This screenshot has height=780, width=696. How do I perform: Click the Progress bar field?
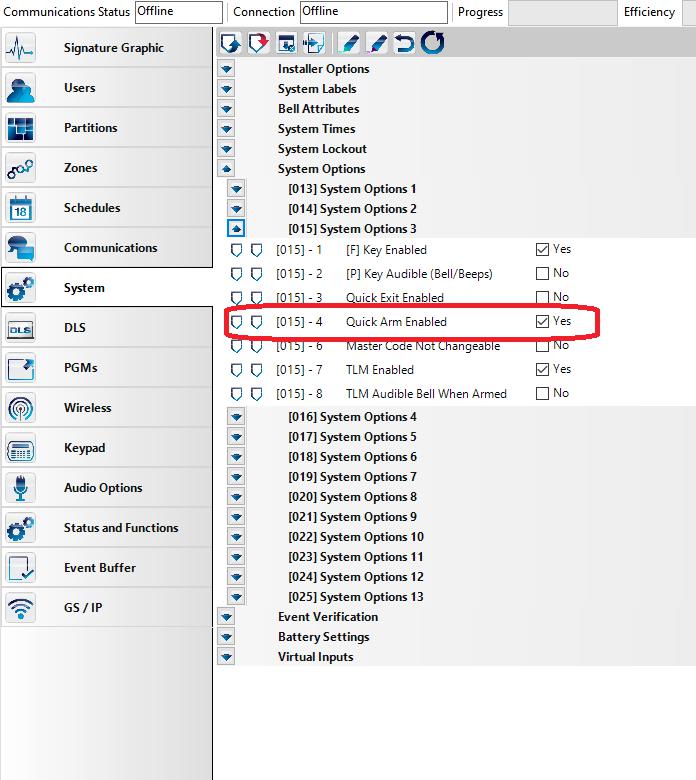pos(562,12)
